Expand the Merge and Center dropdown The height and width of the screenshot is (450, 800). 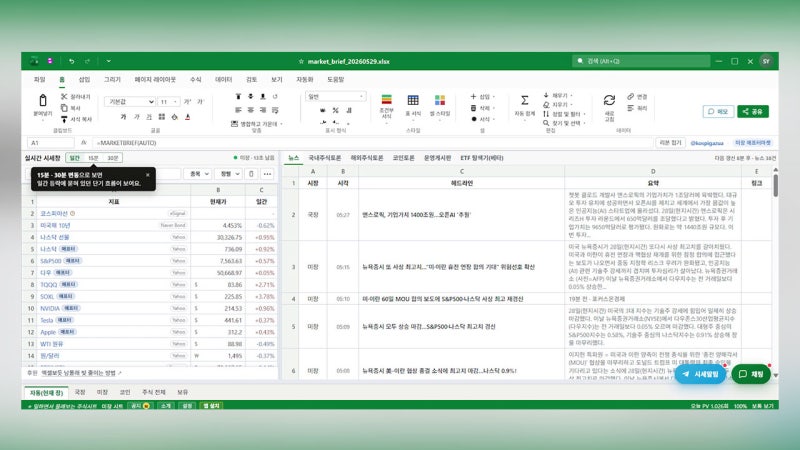[282, 124]
